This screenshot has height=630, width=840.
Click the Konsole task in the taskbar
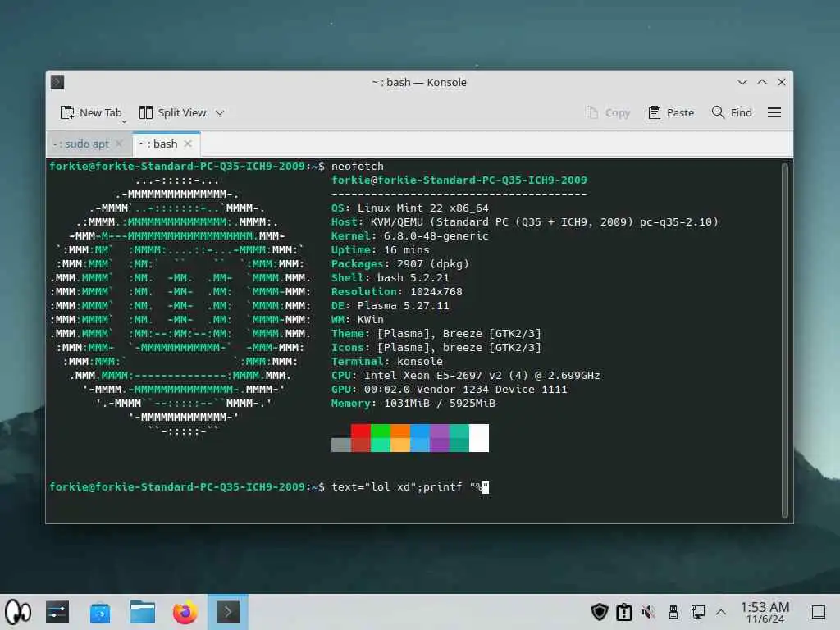pos(228,612)
